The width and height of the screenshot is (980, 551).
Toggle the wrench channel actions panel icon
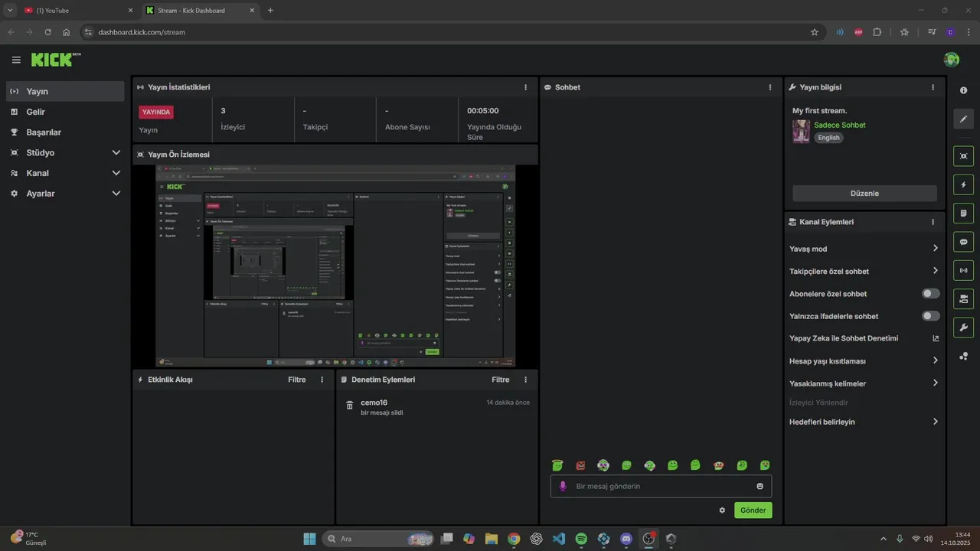point(963,328)
